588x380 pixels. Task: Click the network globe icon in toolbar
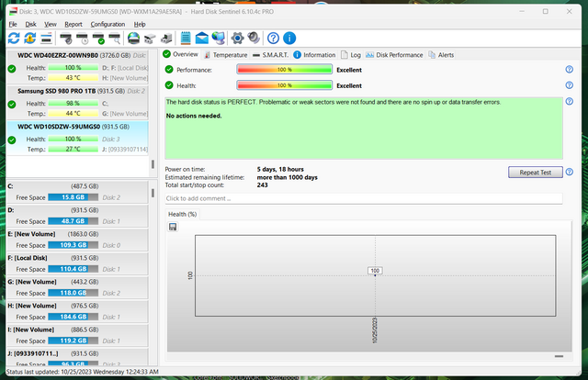tap(218, 38)
